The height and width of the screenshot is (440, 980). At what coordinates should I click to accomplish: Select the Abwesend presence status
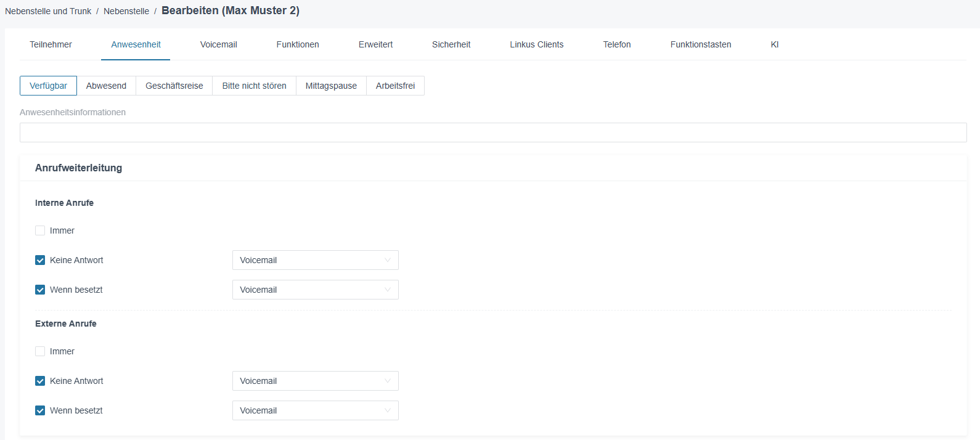tap(106, 86)
